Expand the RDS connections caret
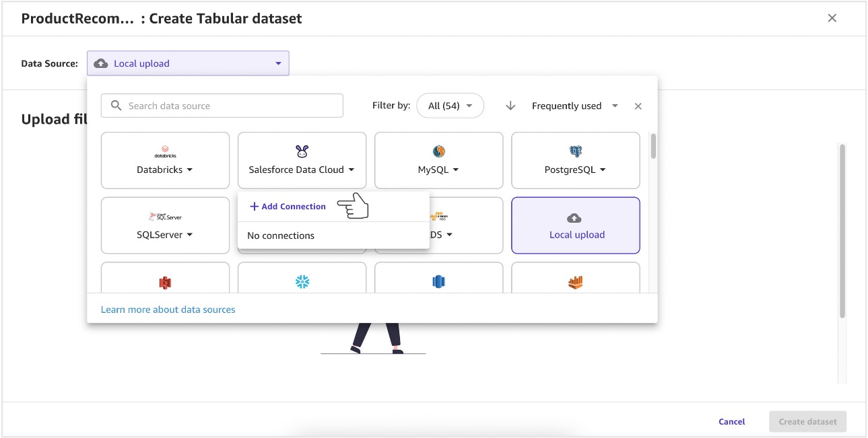 coord(449,235)
